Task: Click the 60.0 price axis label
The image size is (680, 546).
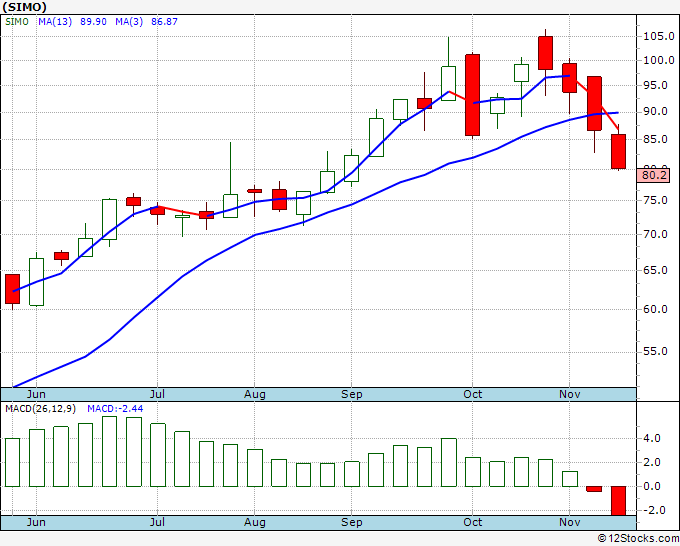Action: tap(655, 309)
